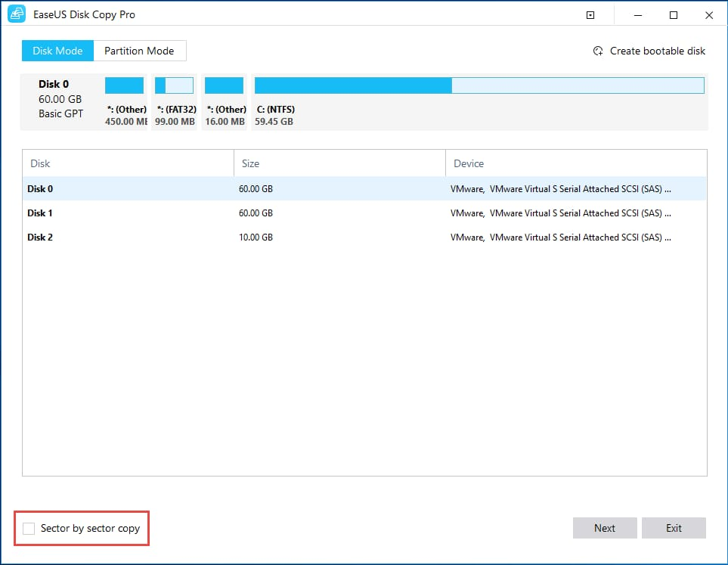Screen dimensions: 728x565
Task: Click the Exit button
Action: [x=674, y=528]
